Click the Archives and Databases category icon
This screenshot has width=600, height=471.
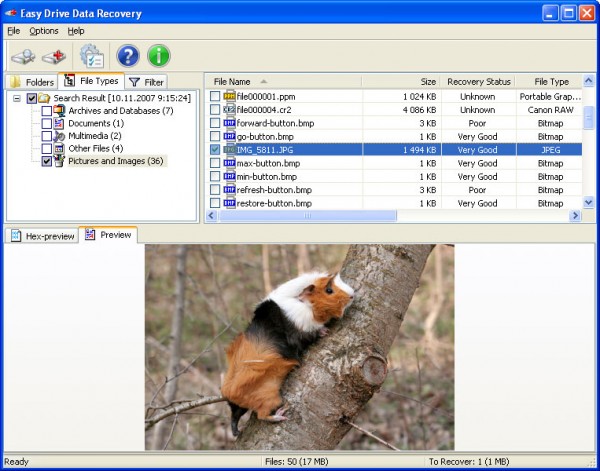pyautogui.click(x=59, y=111)
